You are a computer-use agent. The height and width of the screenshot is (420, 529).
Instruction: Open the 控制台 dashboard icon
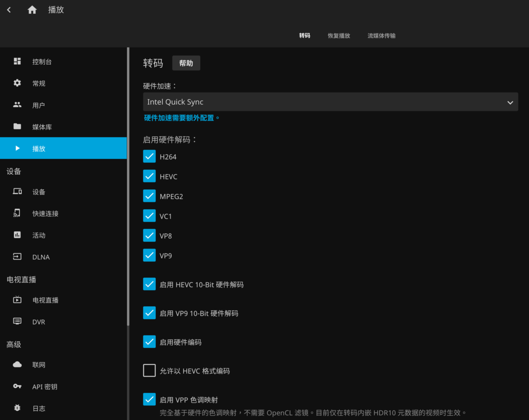coord(17,61)
